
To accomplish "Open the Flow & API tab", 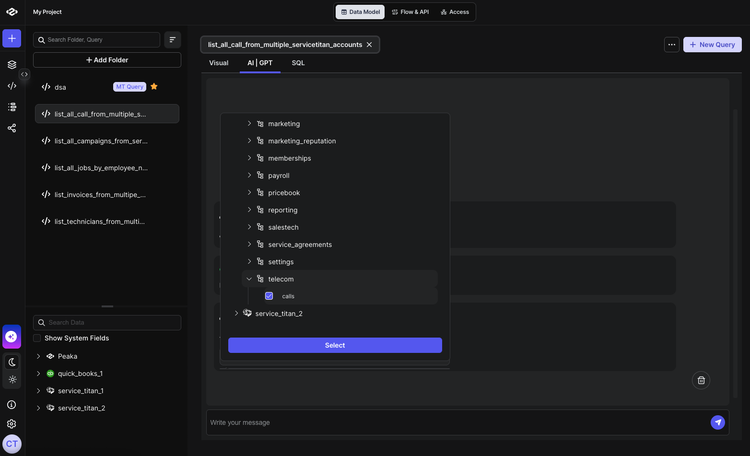I will pyautogui.click(x=408, y=12).
